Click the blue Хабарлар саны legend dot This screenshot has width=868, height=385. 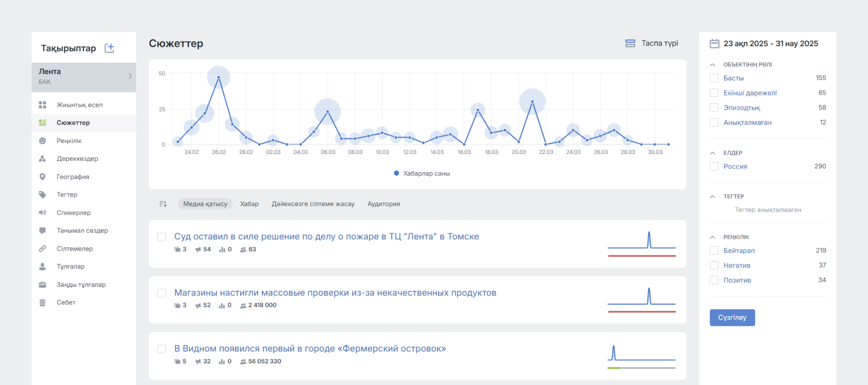[397, 173]
